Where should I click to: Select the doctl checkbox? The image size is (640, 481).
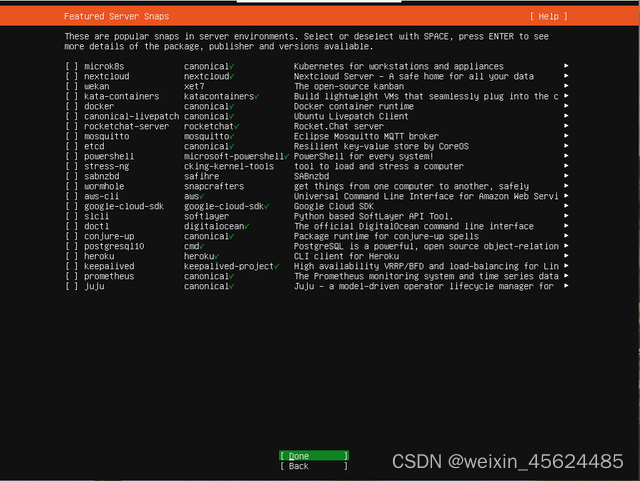click(x=71, y=226)
